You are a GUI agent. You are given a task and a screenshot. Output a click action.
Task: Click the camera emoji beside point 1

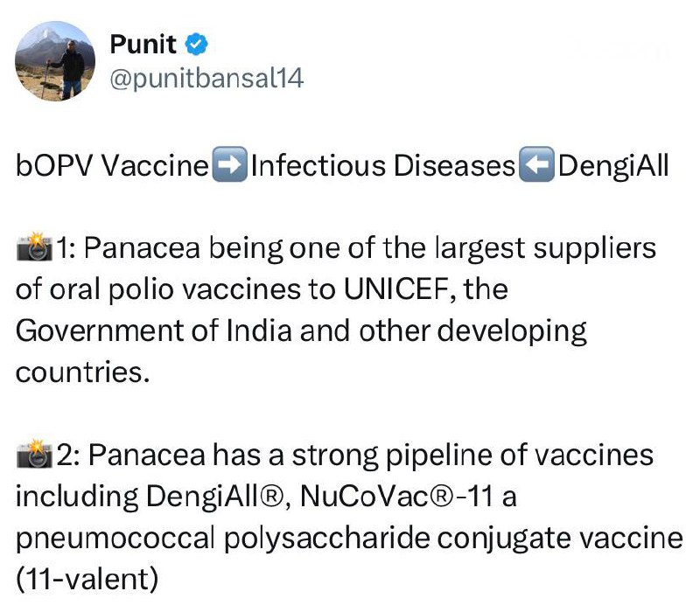click(34, 250)
